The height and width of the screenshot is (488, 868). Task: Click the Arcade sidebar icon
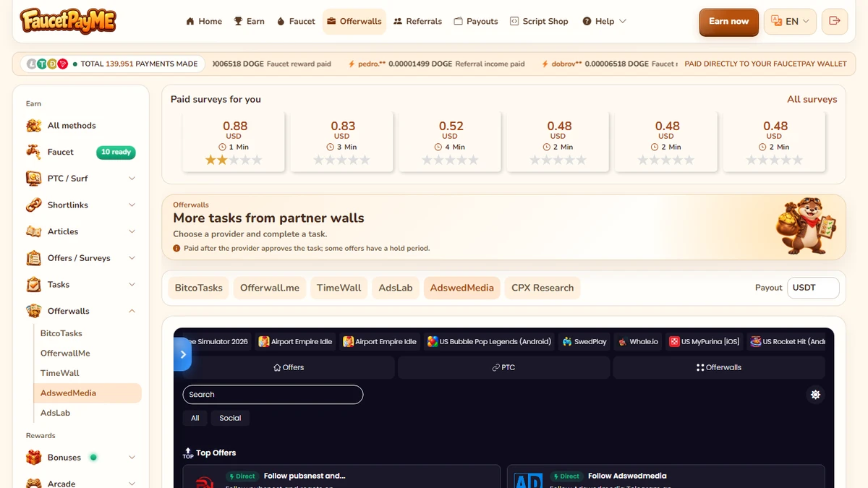(x=34, y=484)
